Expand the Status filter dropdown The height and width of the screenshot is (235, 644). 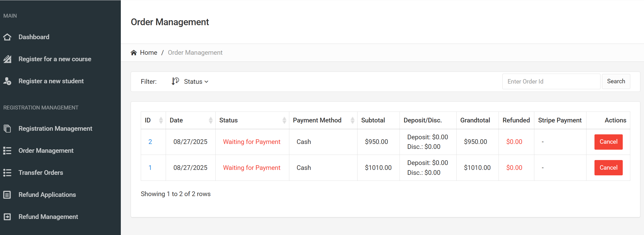pos(196,81)
